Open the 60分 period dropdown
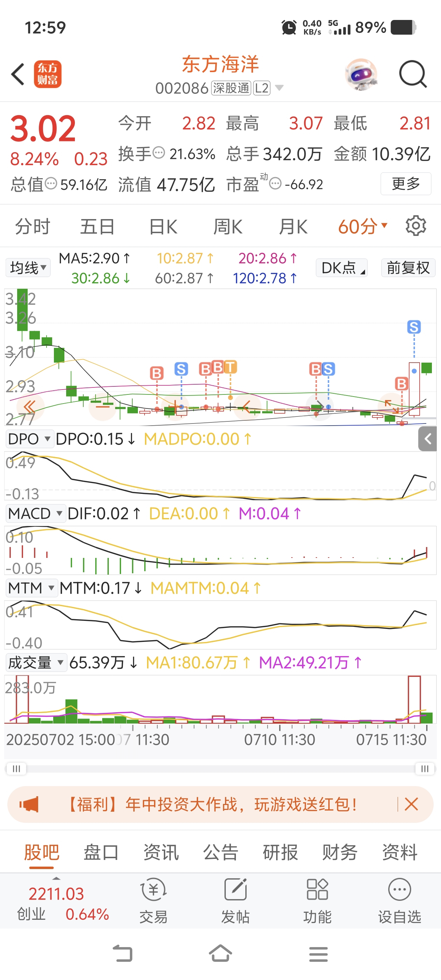This screenshot has width=441, height=980. [x=363, y=226]
